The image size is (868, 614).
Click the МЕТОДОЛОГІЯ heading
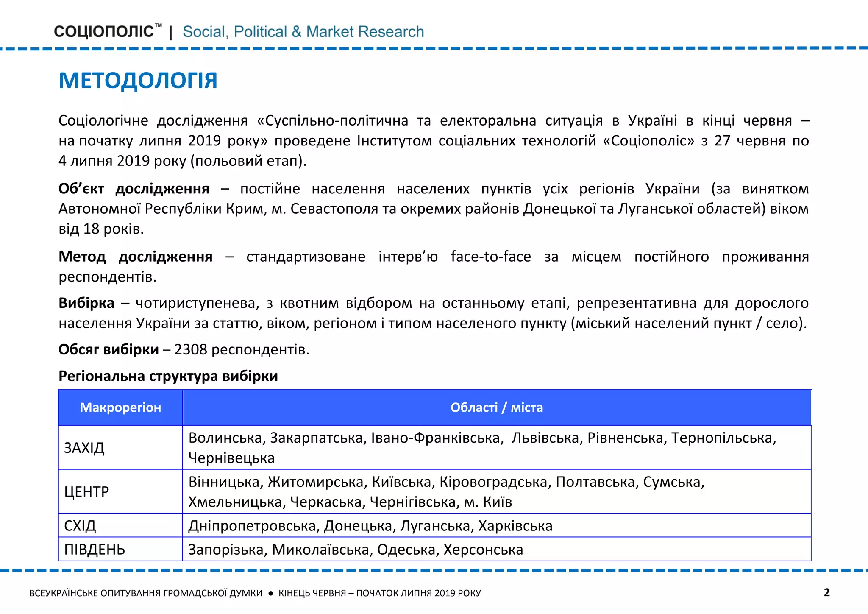tap(138, 80)
